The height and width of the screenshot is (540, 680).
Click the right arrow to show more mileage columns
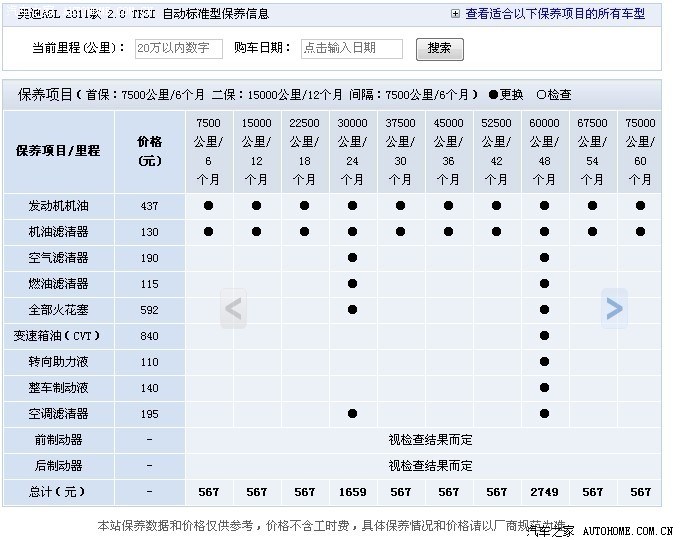614,308
